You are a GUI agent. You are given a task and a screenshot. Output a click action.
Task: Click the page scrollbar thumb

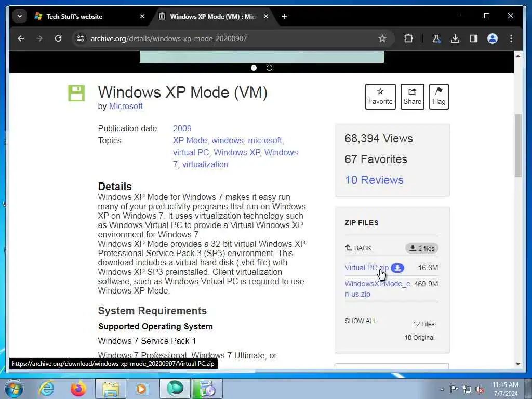tap(518, 145)
